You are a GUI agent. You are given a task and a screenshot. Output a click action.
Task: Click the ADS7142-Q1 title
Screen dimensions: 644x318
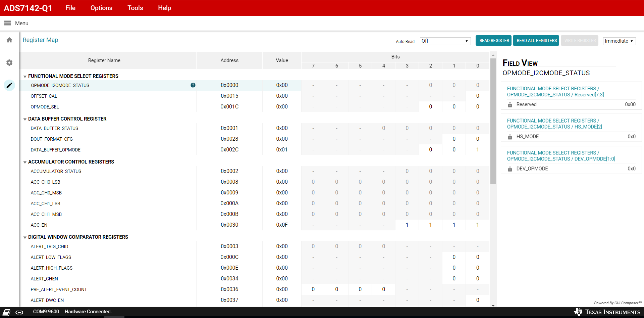[x=28, y=8]
